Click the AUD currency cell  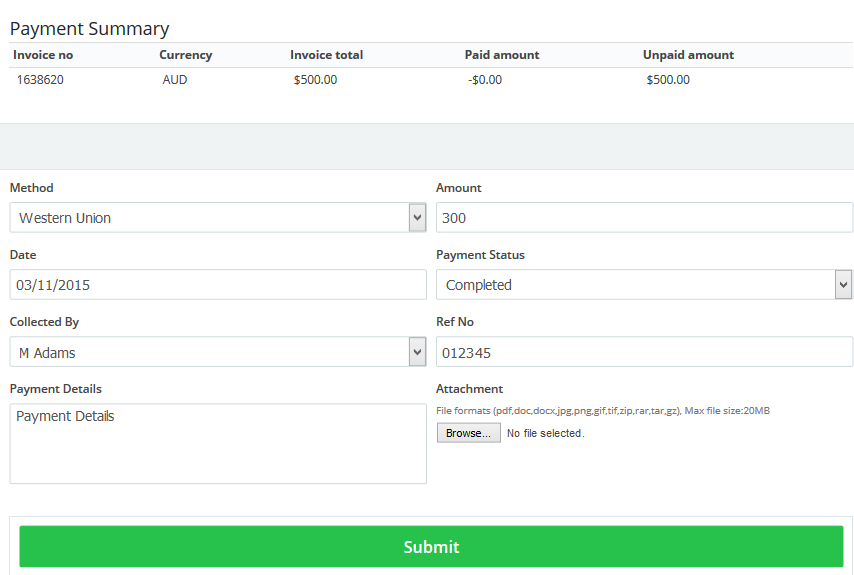pyautogui.click(x=175, y=80)
